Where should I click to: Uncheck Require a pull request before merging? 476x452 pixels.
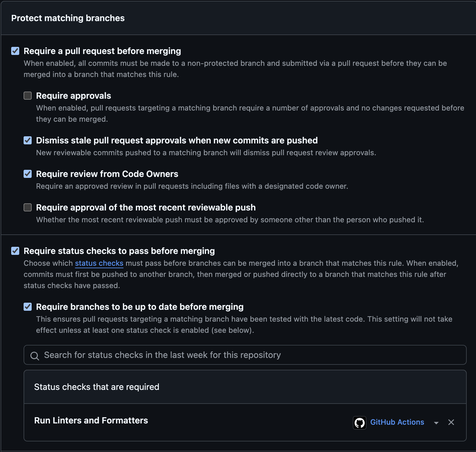click(x=15, y=51)
